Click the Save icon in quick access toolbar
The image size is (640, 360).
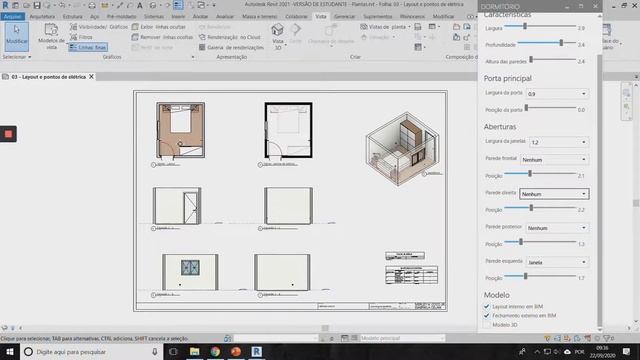[37, 5]
